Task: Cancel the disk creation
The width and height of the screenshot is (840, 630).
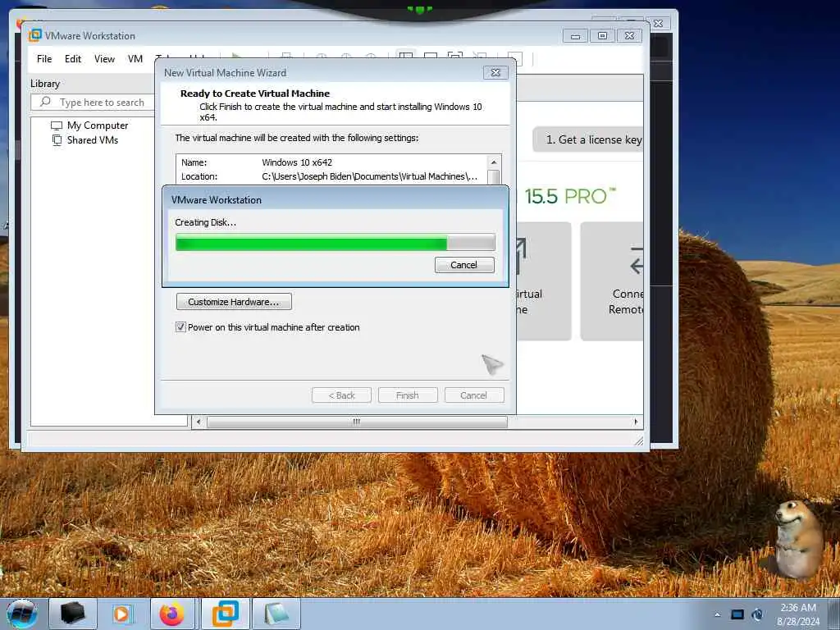Action: pyautogui.click(x=464, y=265)
